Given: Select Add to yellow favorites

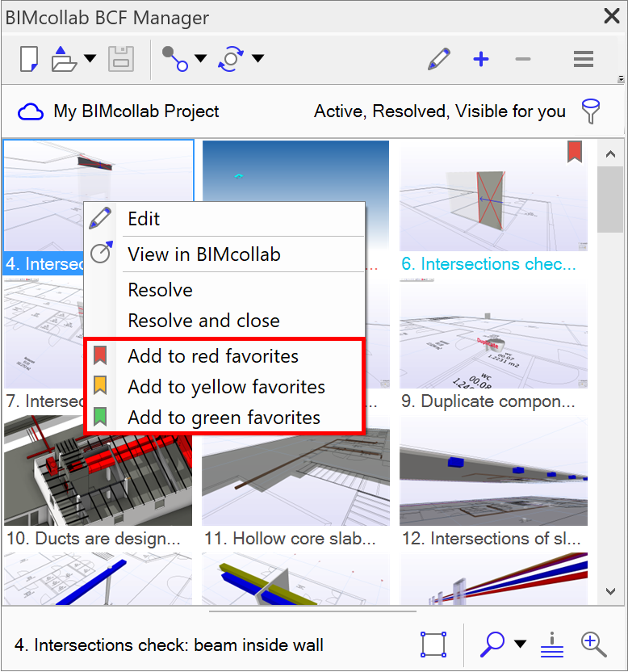Looking at the screenshot, I should [x=224, y=387].
